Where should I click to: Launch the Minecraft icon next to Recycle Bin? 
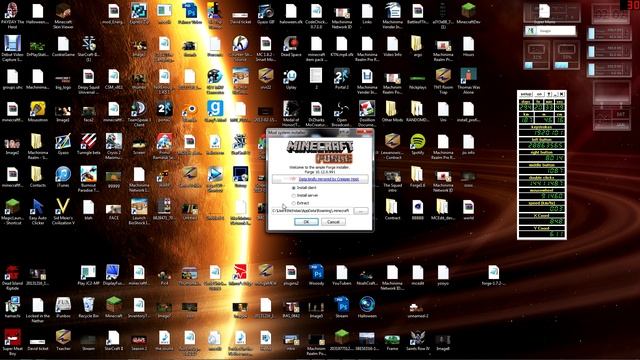[113, 307]
